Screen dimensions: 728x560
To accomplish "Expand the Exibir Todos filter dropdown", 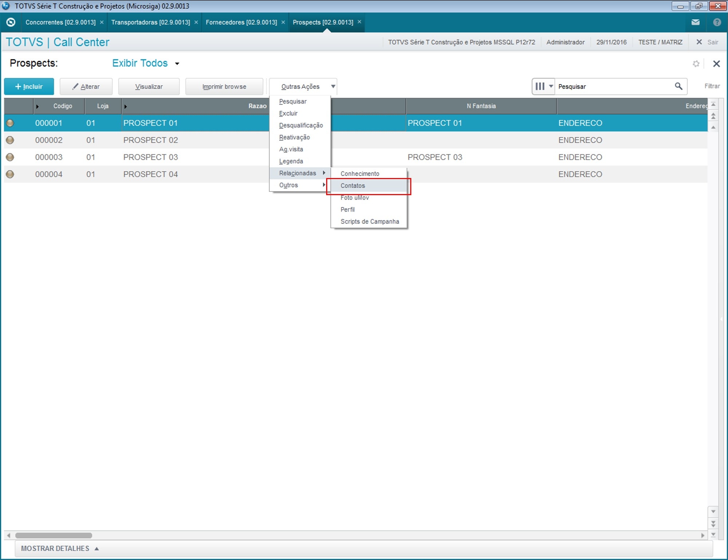I will tap(177, 64).
